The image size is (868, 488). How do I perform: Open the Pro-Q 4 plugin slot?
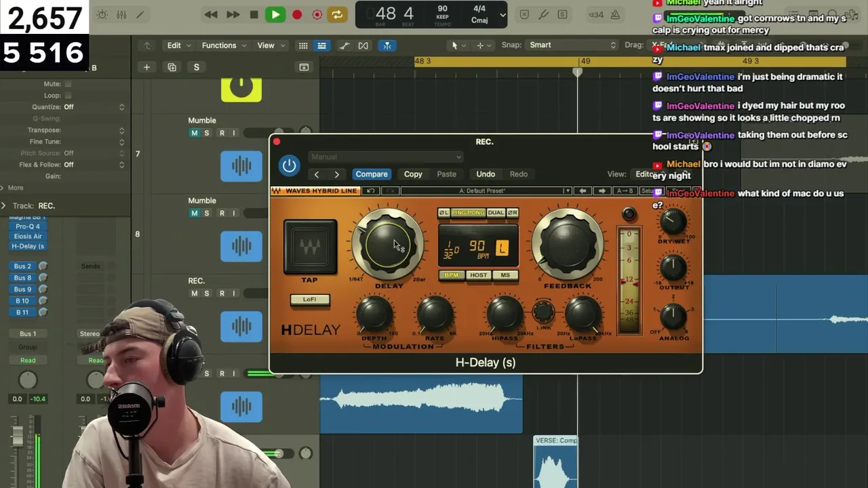click(x=28, y=226)
